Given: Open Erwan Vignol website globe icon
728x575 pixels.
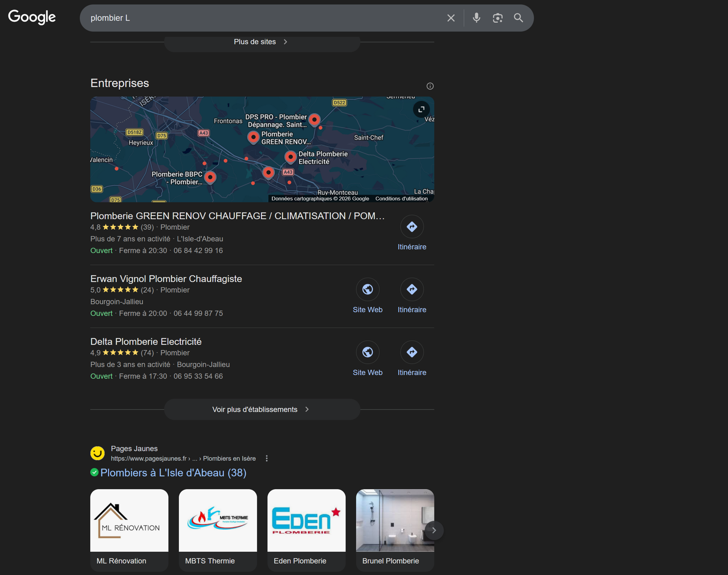Looking at the screenshot, I should click(367, 290).
